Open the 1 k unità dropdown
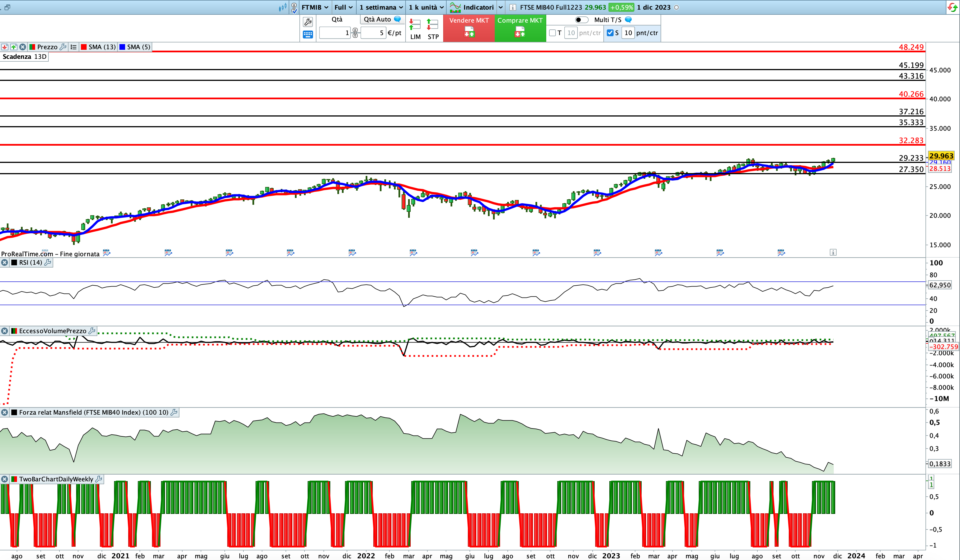The height and width of the screenshot is (560, 960). pos(426,7)
